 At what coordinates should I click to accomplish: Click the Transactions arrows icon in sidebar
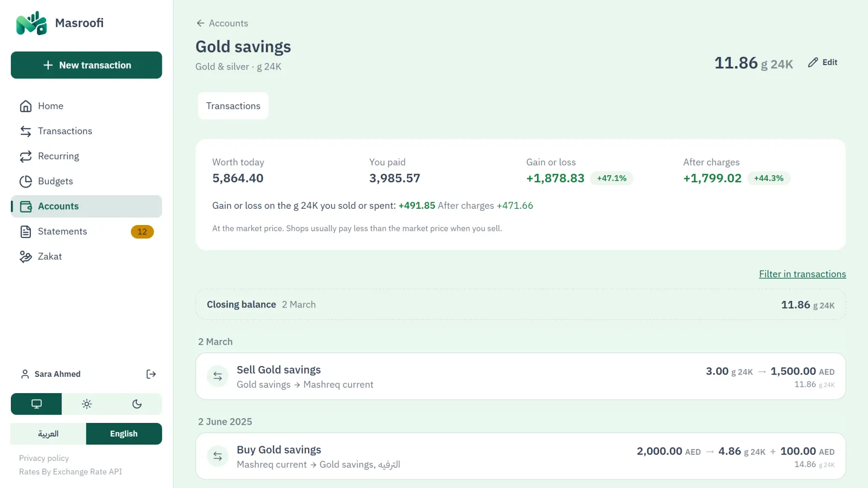point(25,131)
